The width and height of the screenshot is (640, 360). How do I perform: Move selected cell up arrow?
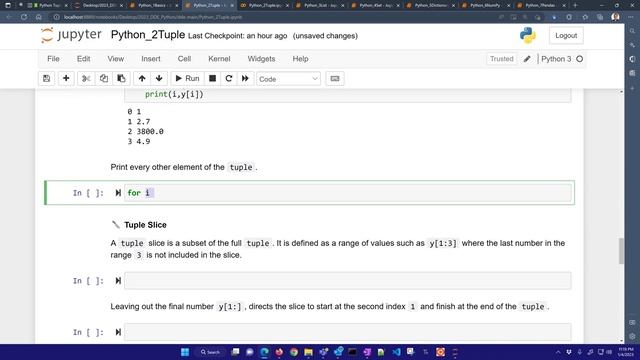click(142, 78)
